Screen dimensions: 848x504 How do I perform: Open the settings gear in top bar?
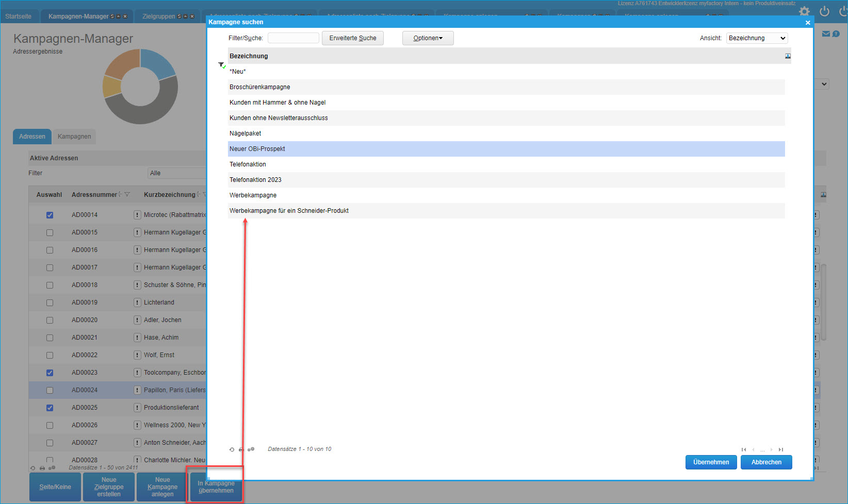tap(804, 11)
